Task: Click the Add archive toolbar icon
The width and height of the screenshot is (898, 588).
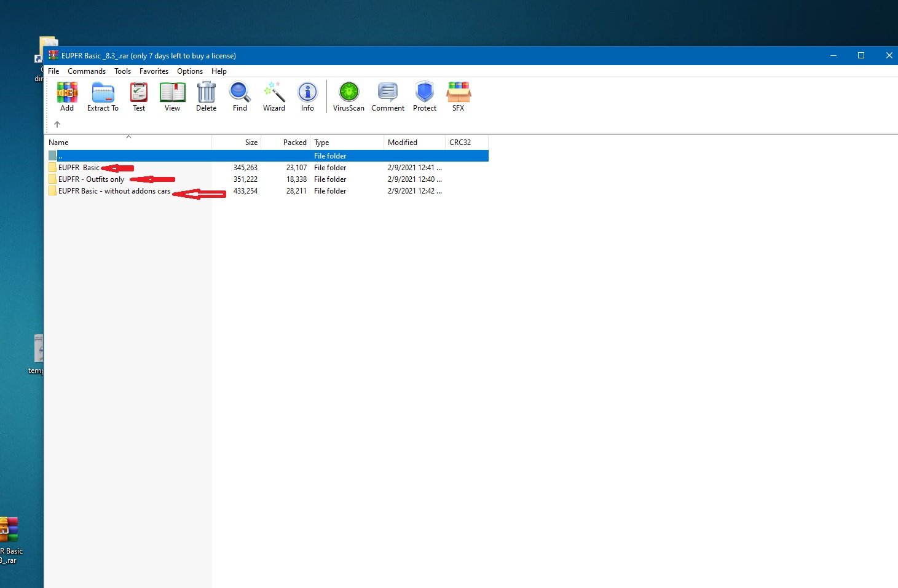Action: pos(67,96)
